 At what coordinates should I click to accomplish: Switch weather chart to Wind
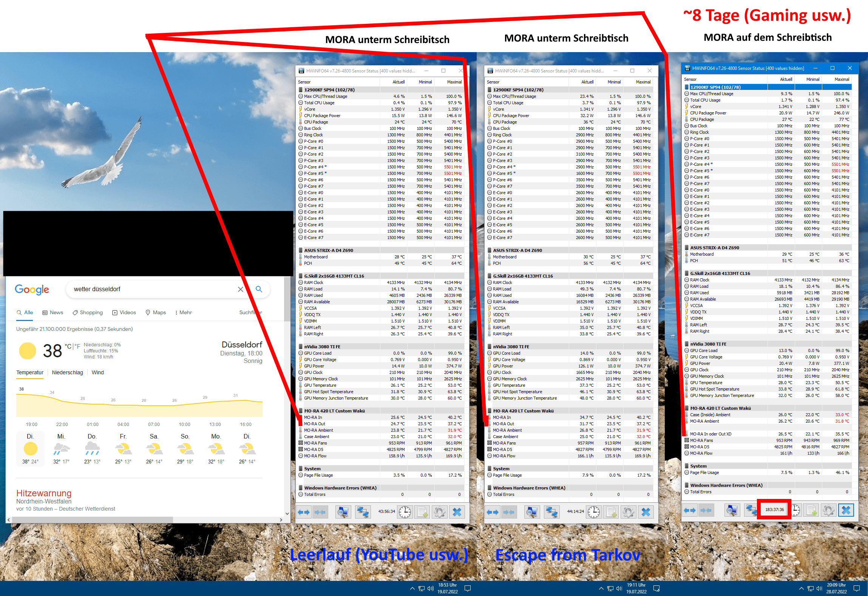pyautogui.click(x=97, y=372)
